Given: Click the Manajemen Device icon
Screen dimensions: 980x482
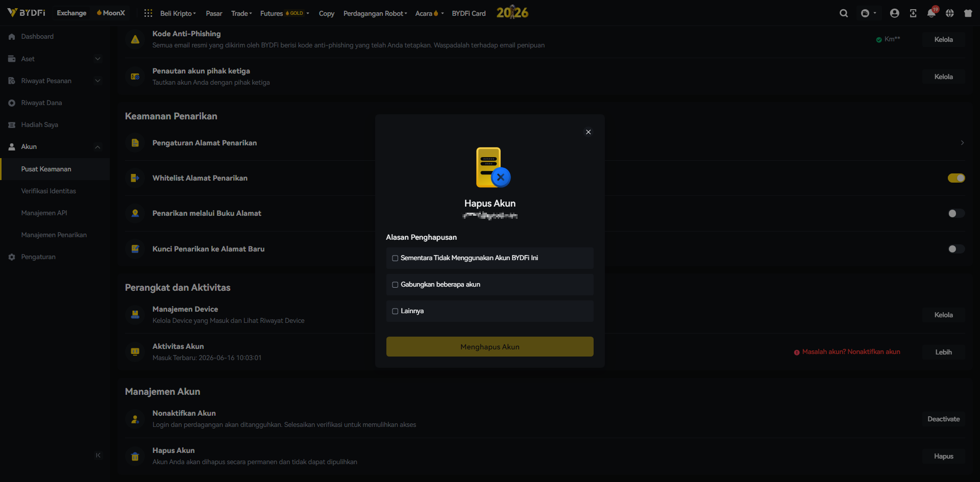Looking at the screenshot, I should pyautogui.click(x=135, y=315).
